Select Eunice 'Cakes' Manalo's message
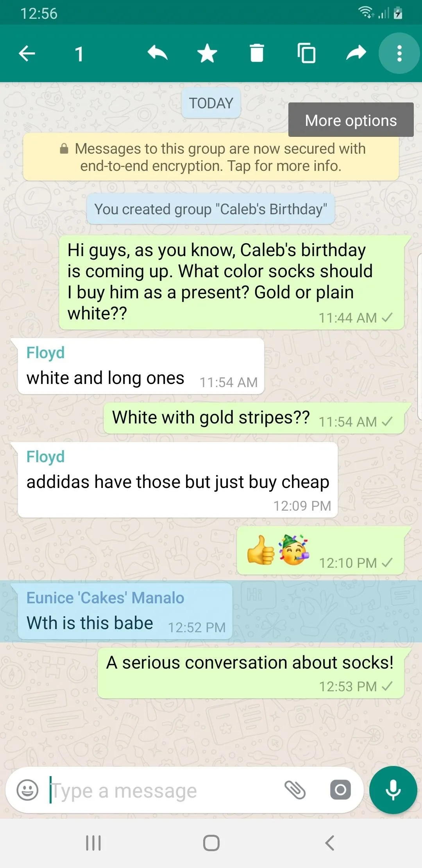The image size is (422, 868). click(125, 611)
